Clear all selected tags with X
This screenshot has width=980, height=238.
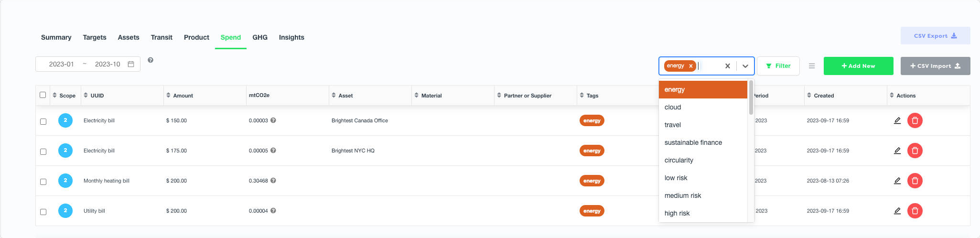point(728,66)
